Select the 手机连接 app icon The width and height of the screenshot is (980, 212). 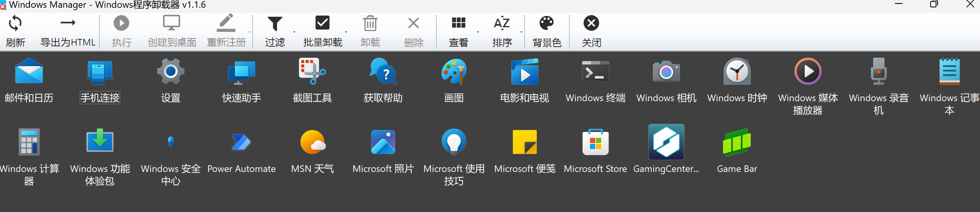(x=100, y=72)
